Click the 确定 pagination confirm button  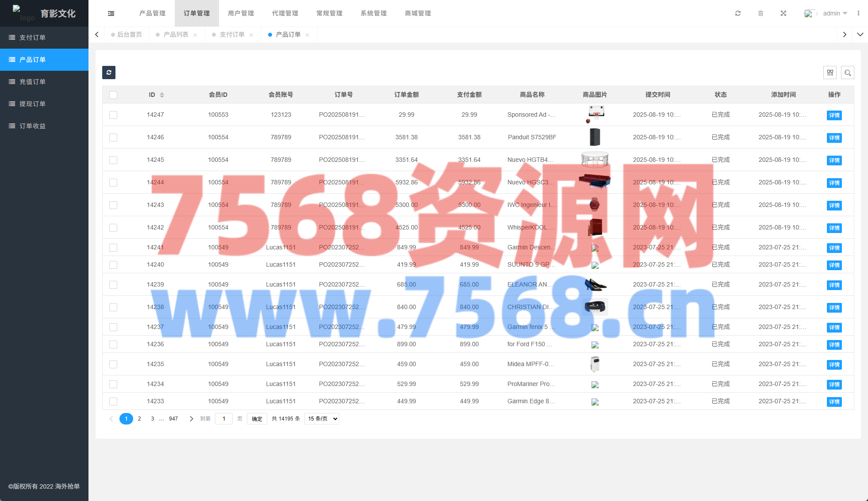pos(257,419)
